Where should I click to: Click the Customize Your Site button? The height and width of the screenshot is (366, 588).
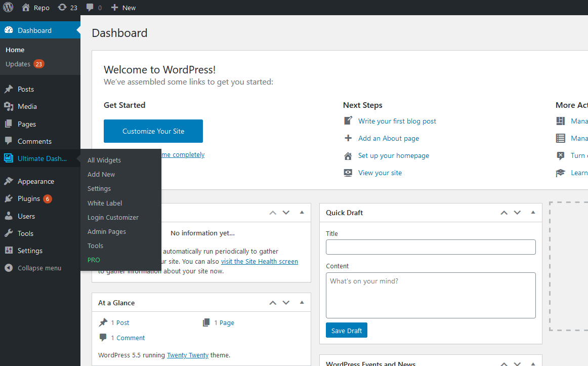coord(153,131)
